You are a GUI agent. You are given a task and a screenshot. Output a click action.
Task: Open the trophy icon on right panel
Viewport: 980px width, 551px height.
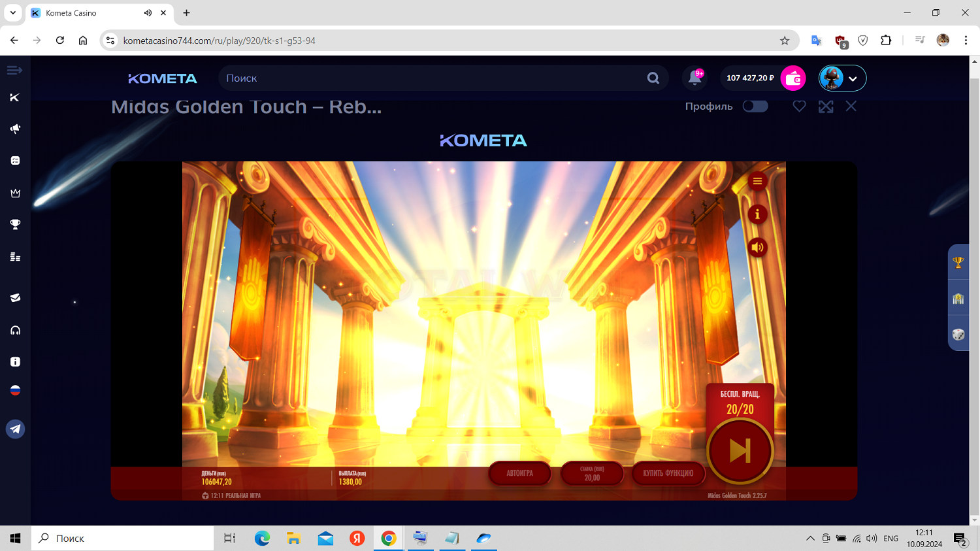point(958,263)
